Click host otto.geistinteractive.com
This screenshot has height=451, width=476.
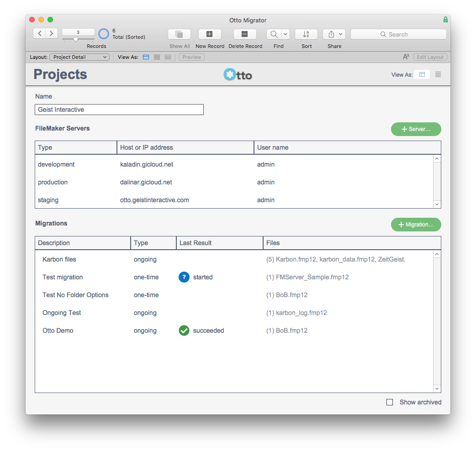click(154, 200)
